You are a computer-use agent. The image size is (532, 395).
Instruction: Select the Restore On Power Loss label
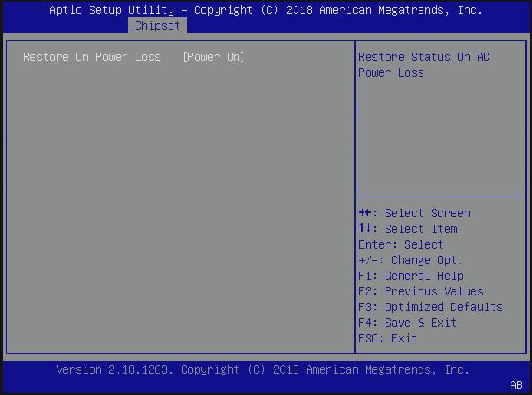coord(92,57)
